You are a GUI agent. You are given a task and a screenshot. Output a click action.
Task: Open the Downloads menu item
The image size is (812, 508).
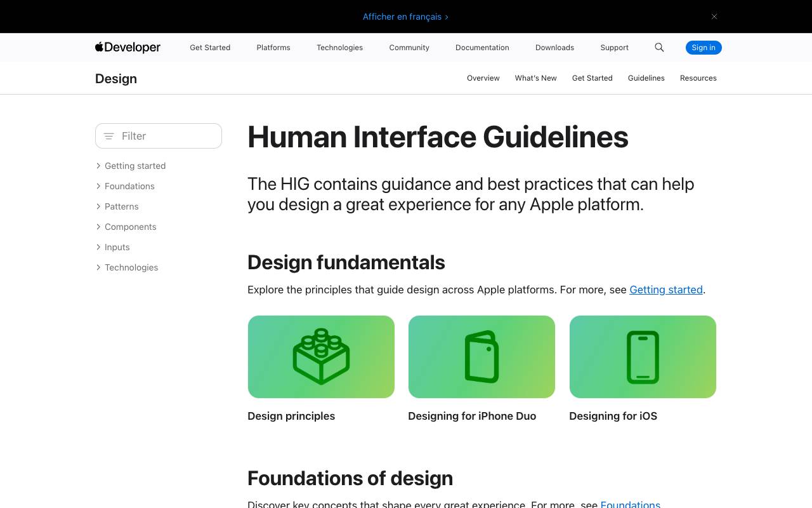coord(554,48)
